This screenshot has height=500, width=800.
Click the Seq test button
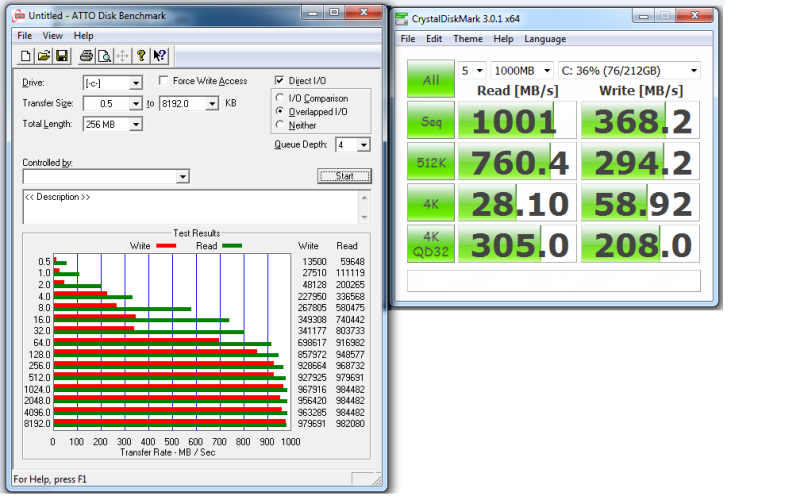431,120
